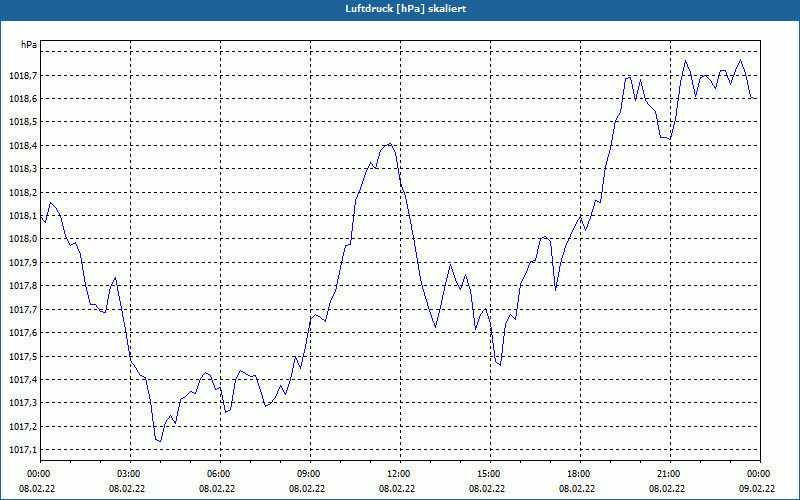Click the 1017,8 y-axis label
The height and width of the screenshot is (500, 800).
(x=23, y=286)
